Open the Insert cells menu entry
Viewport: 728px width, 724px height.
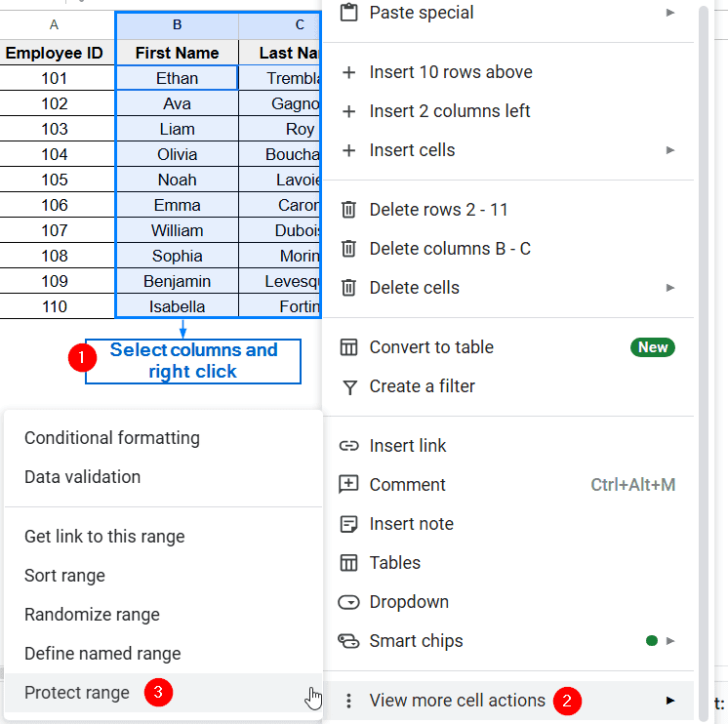(507, 150)
